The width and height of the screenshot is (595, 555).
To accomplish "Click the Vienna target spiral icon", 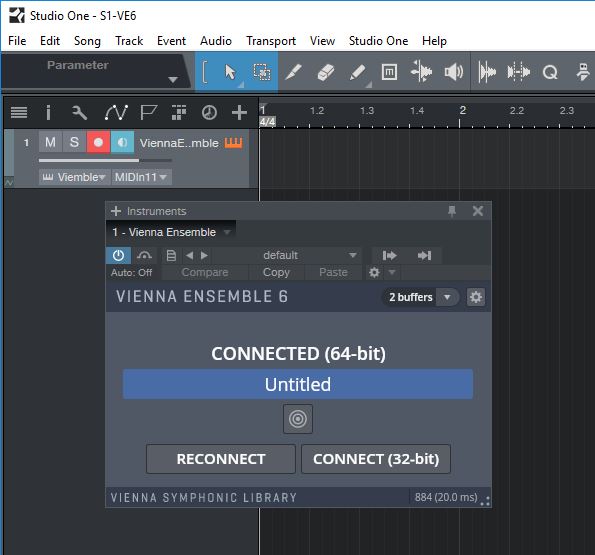I will click(x=298, y=419).
